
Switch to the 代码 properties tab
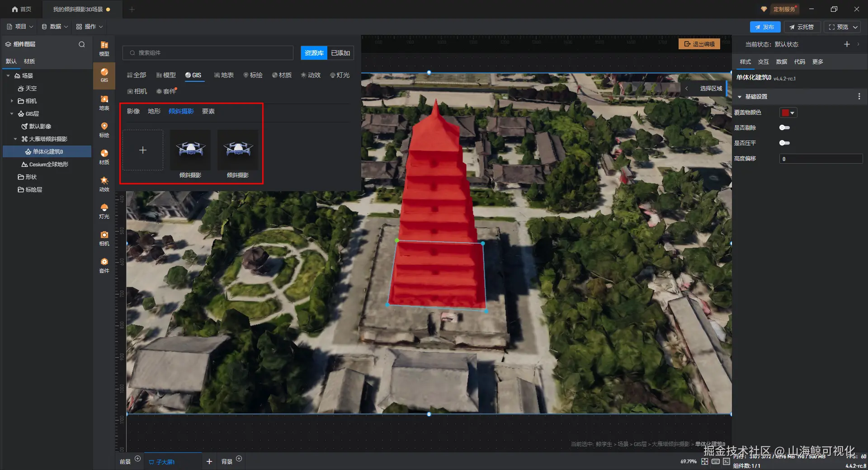(x=800, y=62)
